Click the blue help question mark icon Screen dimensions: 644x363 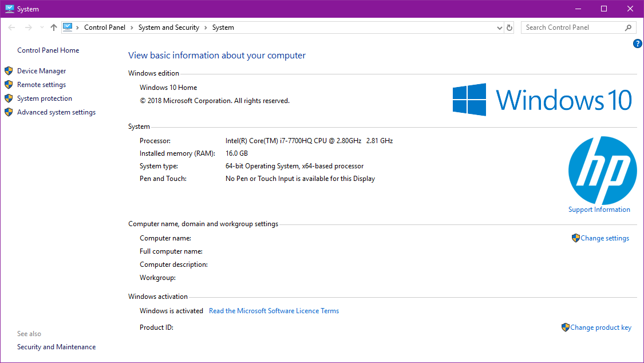[x=637, y=44]
